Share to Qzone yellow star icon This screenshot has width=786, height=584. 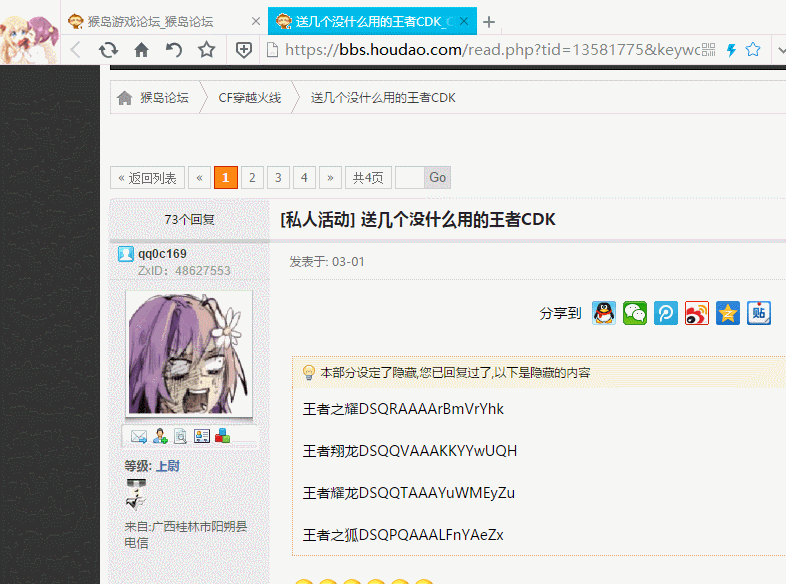coord(728,313)
